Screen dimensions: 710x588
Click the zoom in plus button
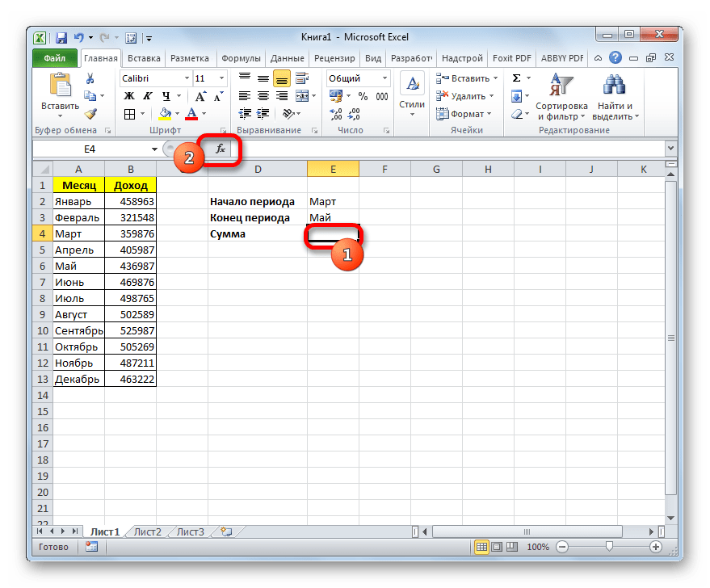coord(656,547)
